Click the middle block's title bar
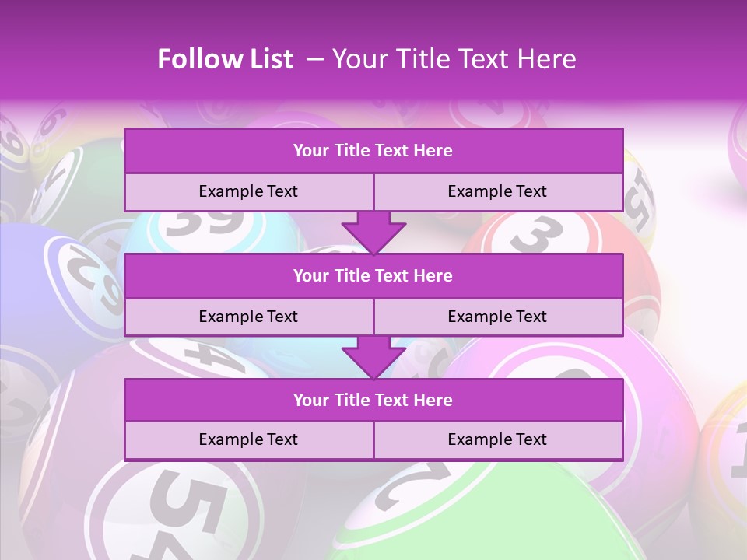 tap(373, 276)
